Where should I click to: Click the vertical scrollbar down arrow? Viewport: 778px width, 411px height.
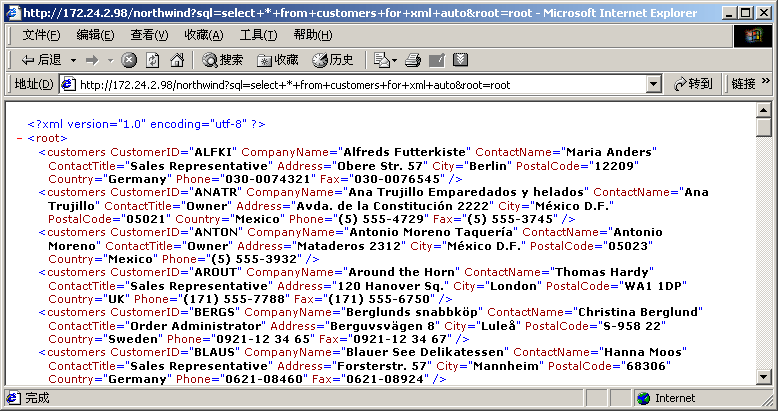pos(764,377)
